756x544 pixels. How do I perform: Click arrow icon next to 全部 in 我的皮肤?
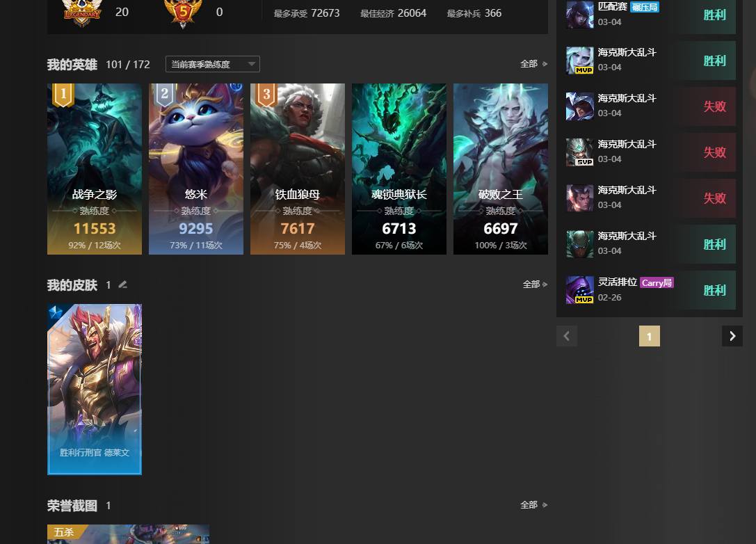coord(545,285)
